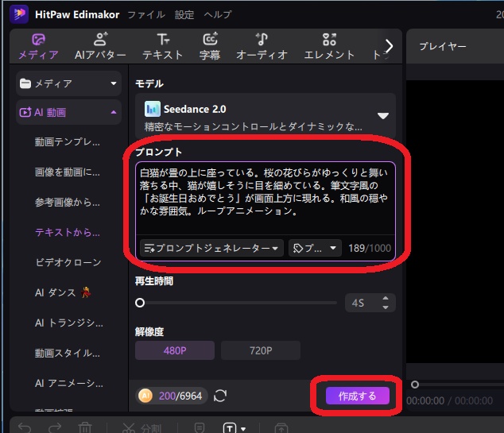Show more tabs with right chevron
This screenshot has width=504, height=433.
point(389,46)
